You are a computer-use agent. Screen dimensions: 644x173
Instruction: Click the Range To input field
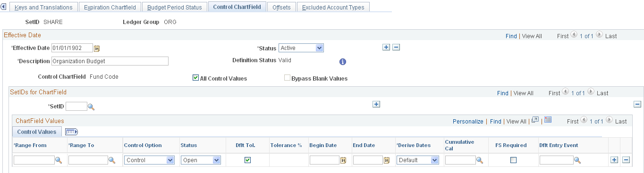pyautogui.click(x=88, y=160)
